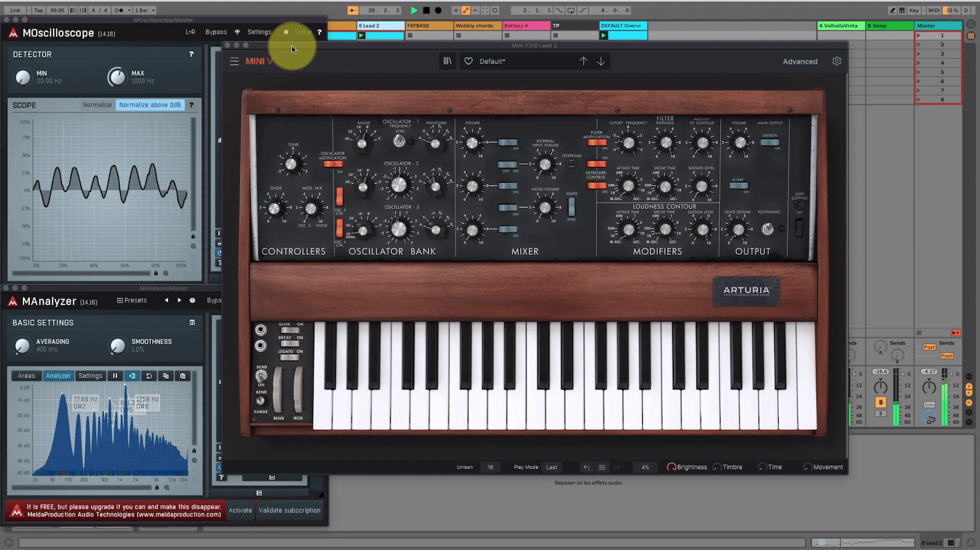Open MOscilloscope Settings
Screen dimensions: 980x550
coord(259,32)
